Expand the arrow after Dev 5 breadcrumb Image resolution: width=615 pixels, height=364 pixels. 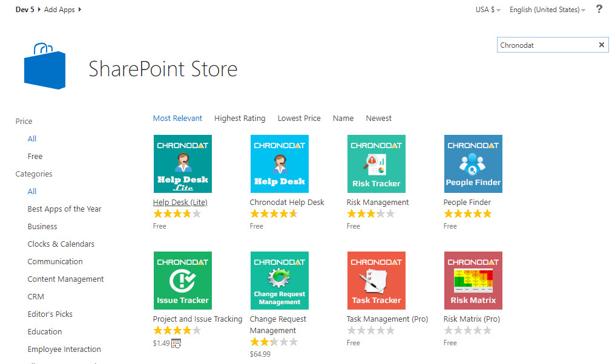pos(39,10)
